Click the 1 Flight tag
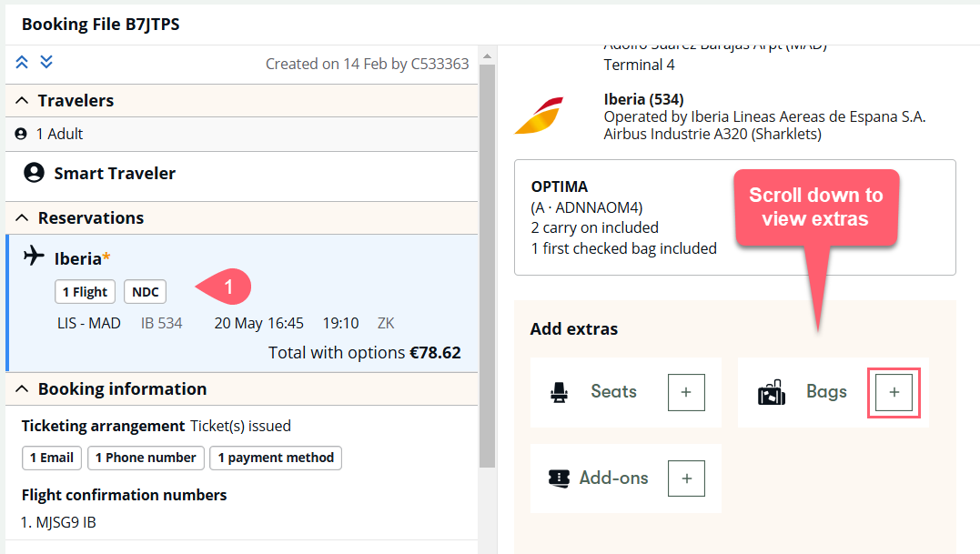The width and height of the screenshot is (980, 554). tap(85, 292)
